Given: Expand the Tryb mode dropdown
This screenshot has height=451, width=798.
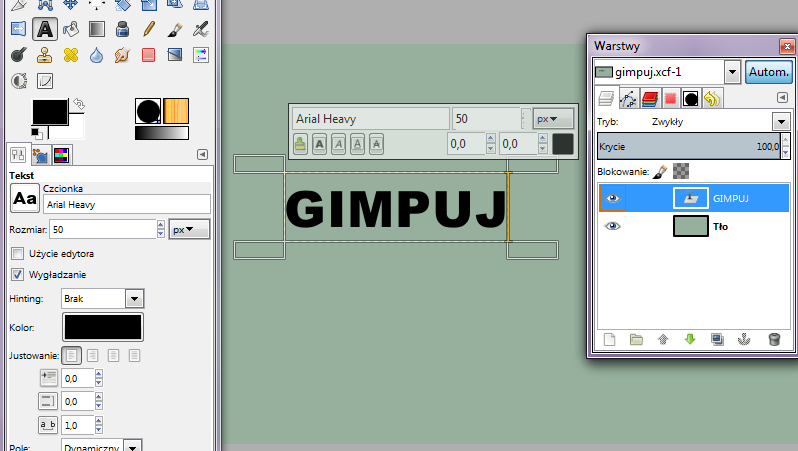Looking at the screenshot, I should pos(780,121).
